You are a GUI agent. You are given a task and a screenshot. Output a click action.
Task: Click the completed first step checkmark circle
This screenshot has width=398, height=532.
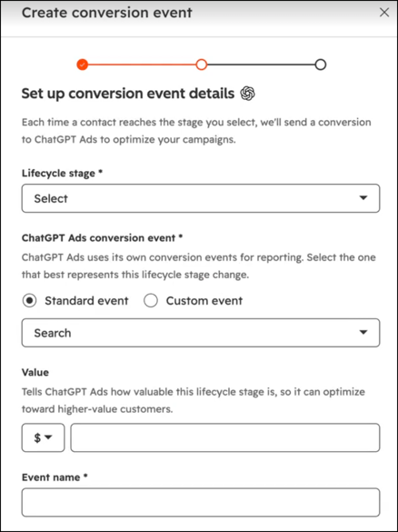pyautogui.click(x=83, y=65)
